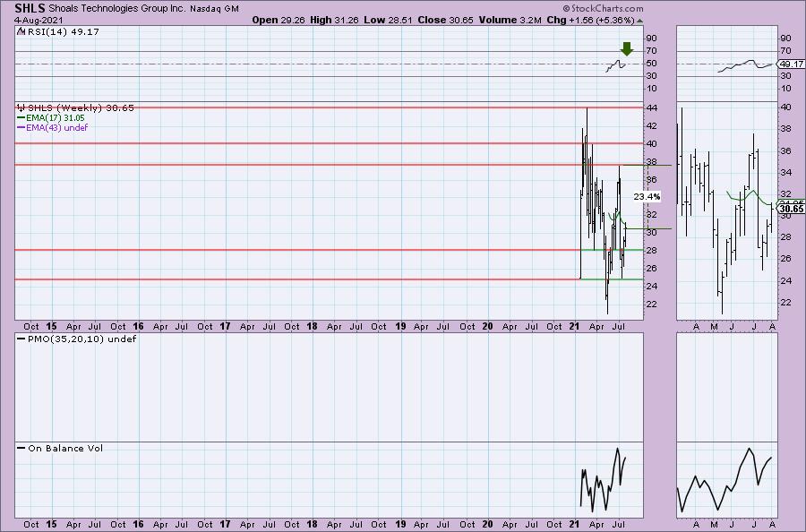806x532 pixels.
Task: Click the SHLS (Weekly) 30.65 legend label
Action: [x=81, y=107]
